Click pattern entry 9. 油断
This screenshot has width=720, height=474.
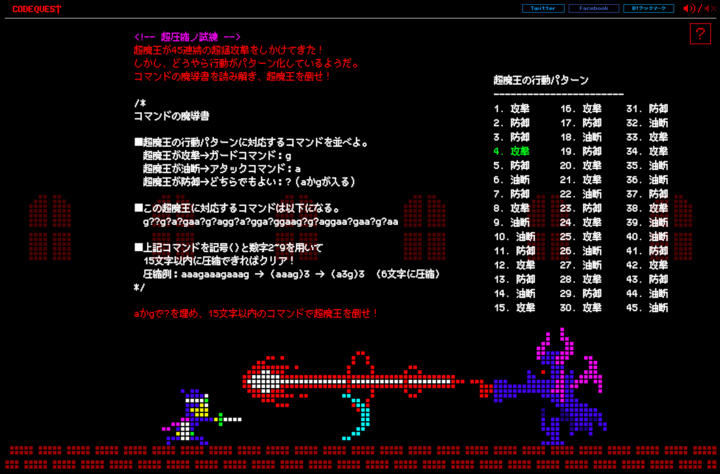click(x=512, y=222)
